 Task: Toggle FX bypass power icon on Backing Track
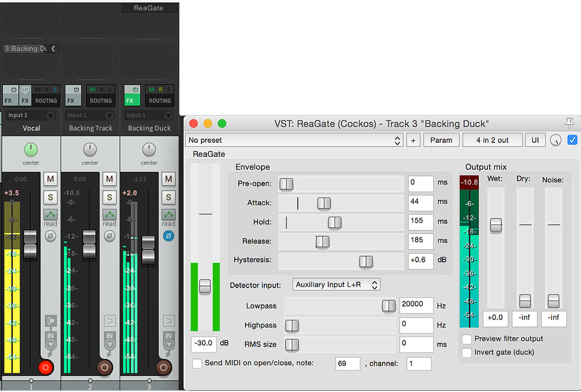[76, 89]
